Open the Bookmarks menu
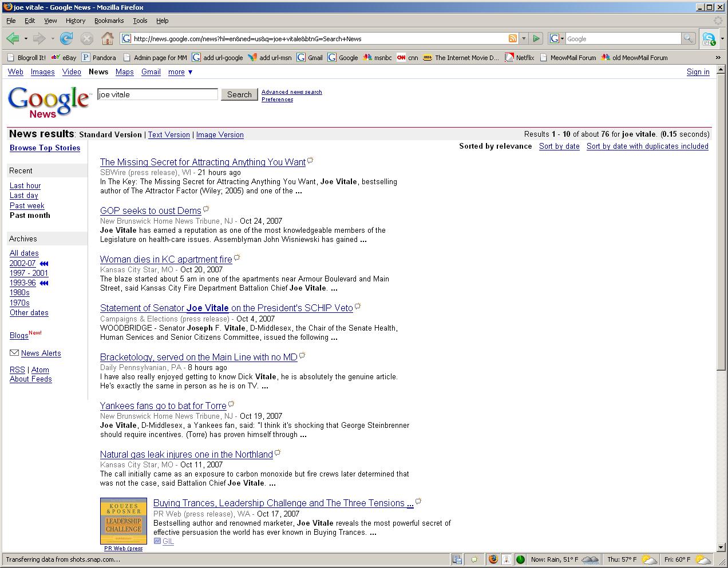This screenshot has width=728, height=568. (109, 21)
